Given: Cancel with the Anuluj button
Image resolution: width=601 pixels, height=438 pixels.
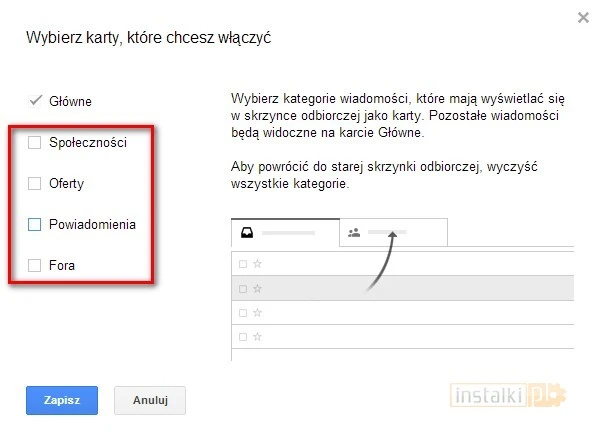Looking at the screenshot, I should 150,400.
